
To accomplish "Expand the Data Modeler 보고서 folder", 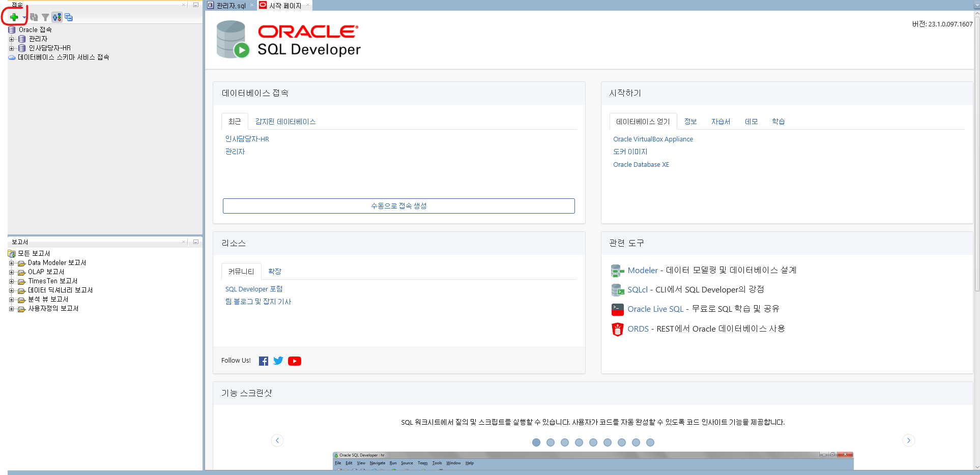I will pos(11,263).
